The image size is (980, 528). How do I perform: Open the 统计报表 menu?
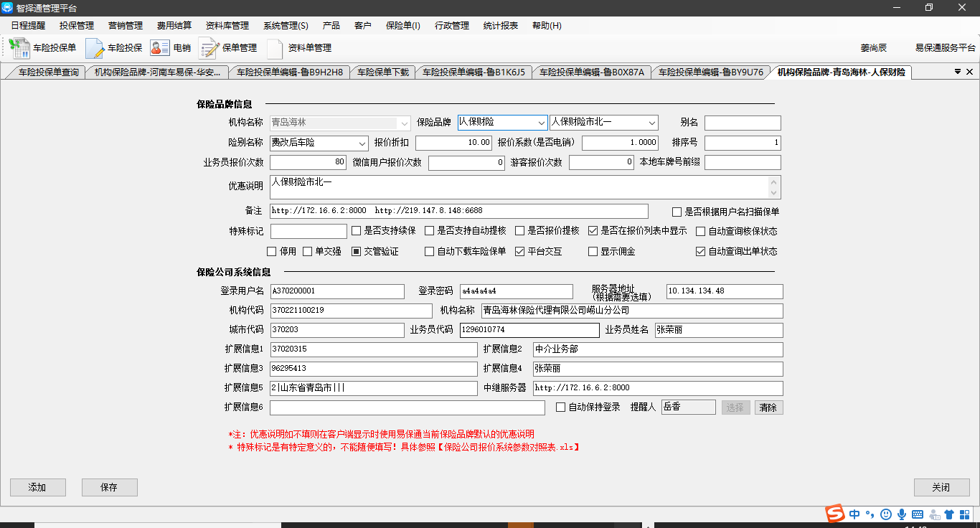[501, 25]
